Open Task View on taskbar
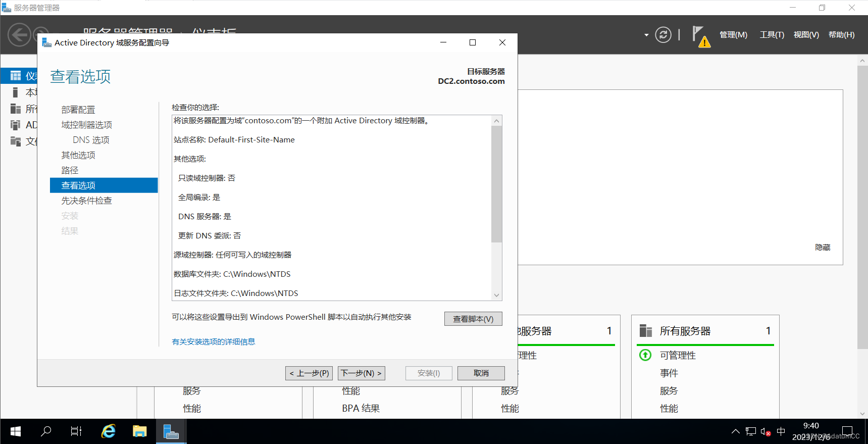The width and height of the screenshot is (868, 444). 76,431
